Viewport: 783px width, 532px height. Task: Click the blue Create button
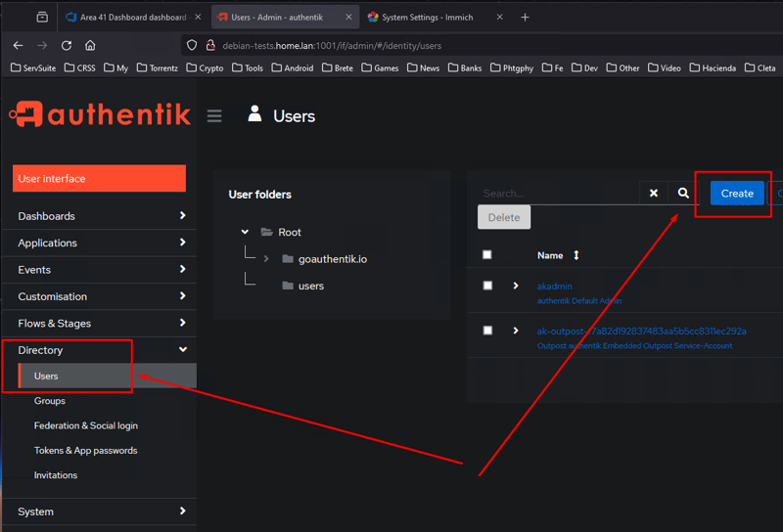737,193
